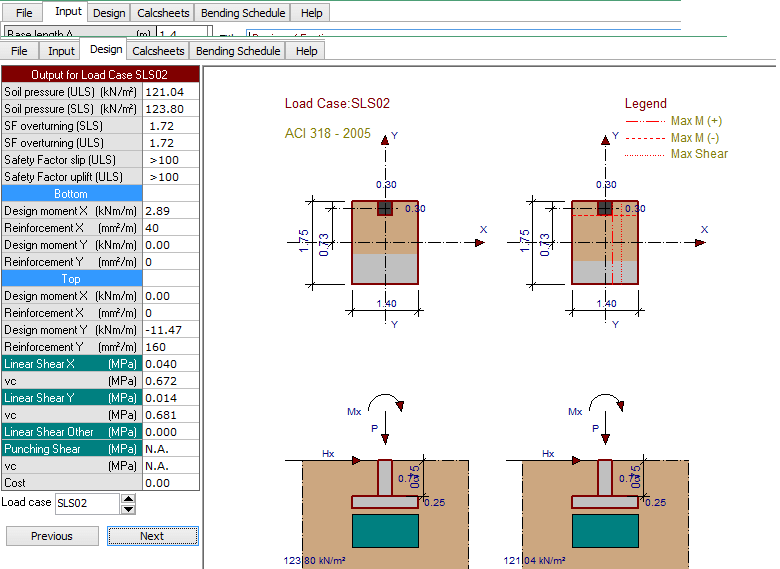
Task: Click the Next button
Action: coord(152,536)
